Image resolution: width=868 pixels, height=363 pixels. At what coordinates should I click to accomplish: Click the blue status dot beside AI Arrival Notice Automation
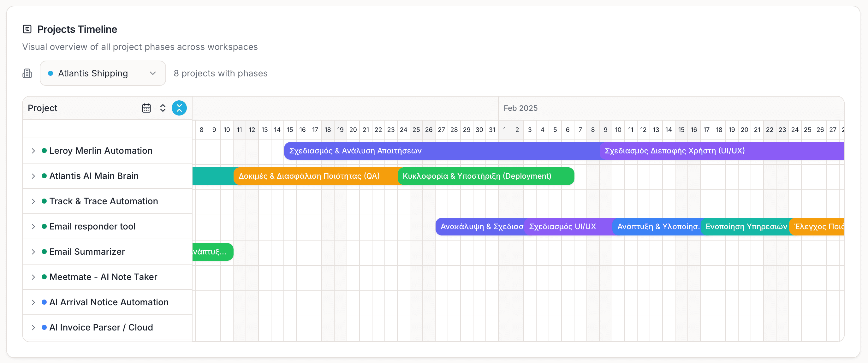point(44,302)
